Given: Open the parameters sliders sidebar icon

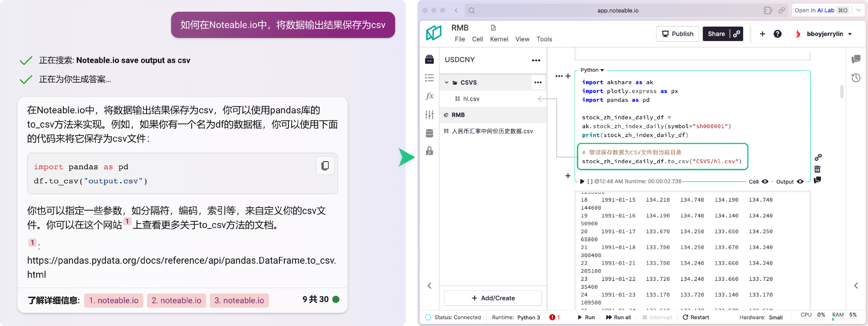Looking at the screenshot, I should point(429,115).
